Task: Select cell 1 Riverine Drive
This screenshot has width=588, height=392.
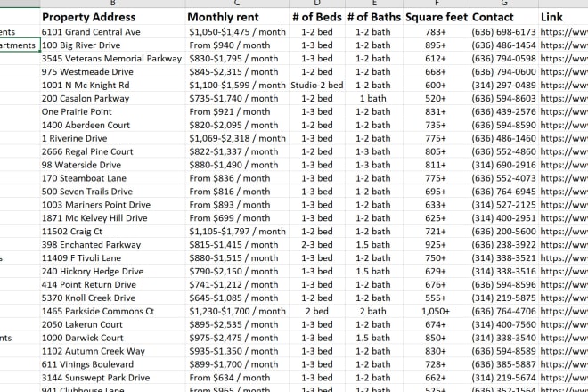Action: 112,138
